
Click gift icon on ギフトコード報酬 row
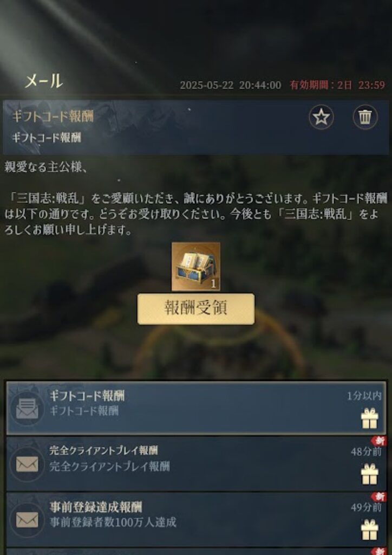pos(370,418)
